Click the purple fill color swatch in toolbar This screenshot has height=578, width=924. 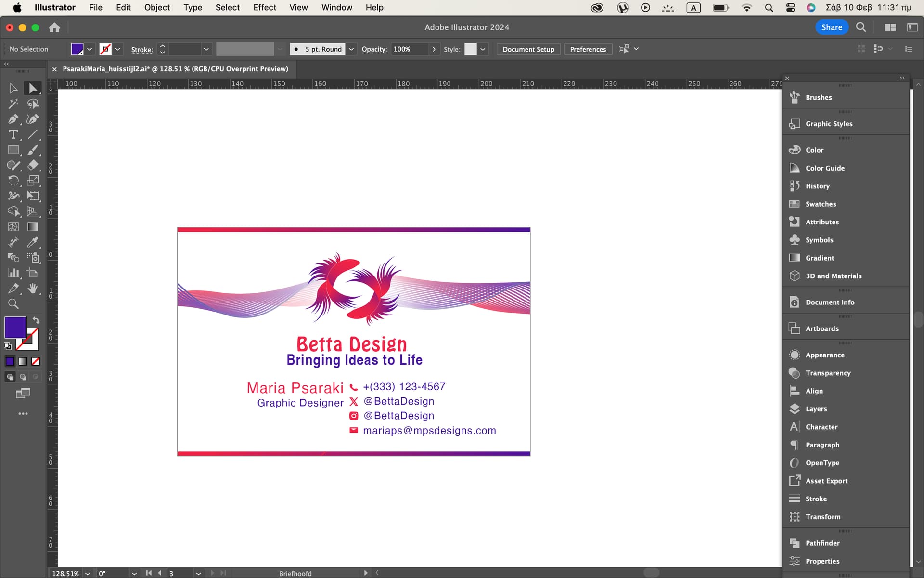point(15,328)
